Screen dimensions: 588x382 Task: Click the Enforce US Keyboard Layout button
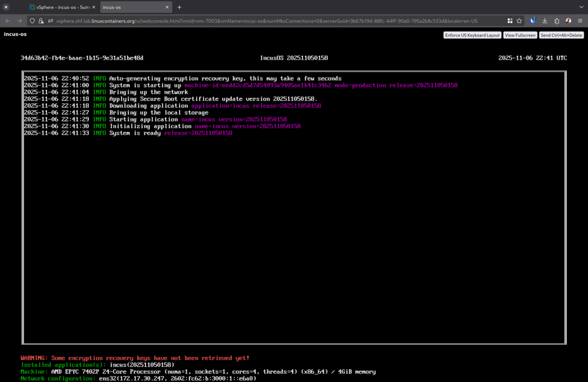pos(472,35)
